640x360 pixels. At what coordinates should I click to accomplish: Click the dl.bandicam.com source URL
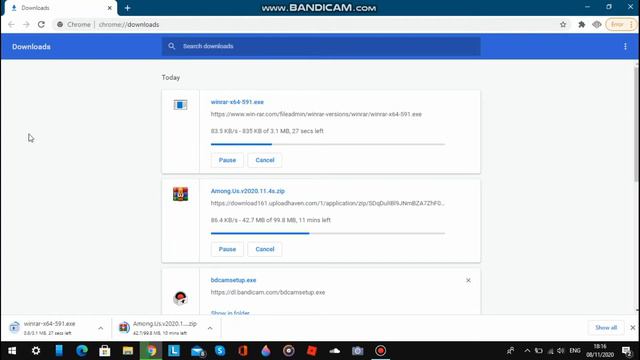[x=268, y=292]
